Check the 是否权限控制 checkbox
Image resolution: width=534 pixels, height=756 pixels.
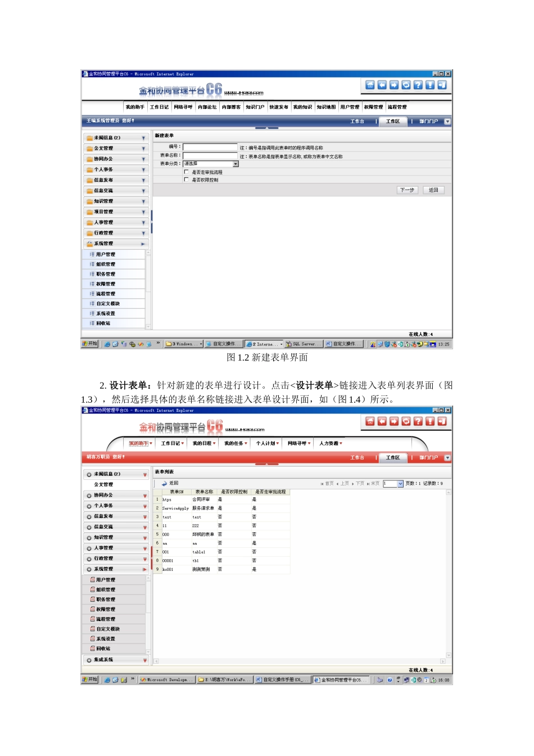(186, 179)
